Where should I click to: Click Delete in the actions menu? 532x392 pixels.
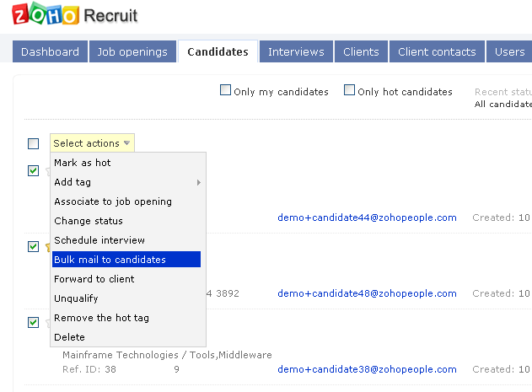click(x=70, y=337)
